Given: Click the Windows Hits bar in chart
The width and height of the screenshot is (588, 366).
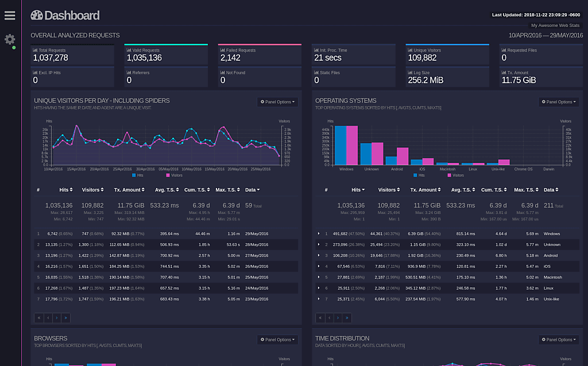Looking at the screenshot, I should [341, 145].
